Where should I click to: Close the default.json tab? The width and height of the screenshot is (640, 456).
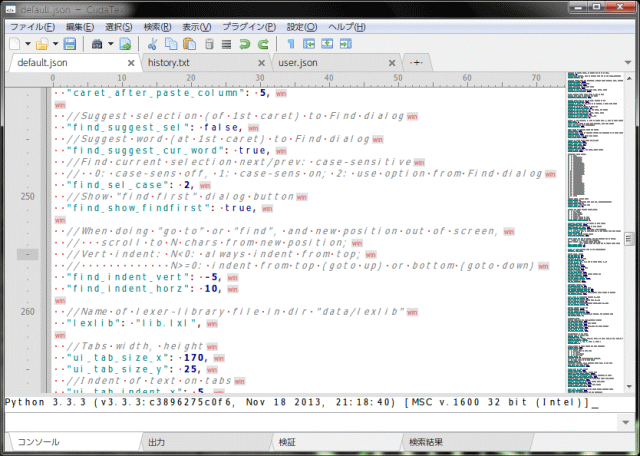click(x=131, y=63)
